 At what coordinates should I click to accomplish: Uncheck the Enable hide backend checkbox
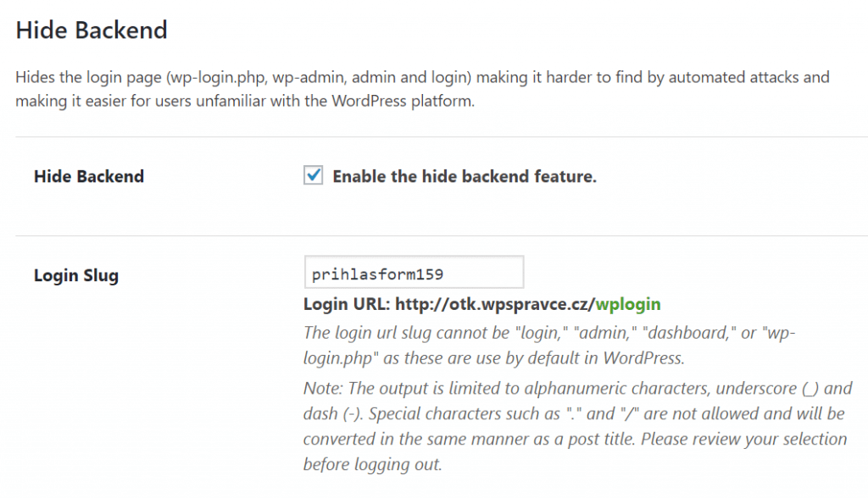coord(314,174)
